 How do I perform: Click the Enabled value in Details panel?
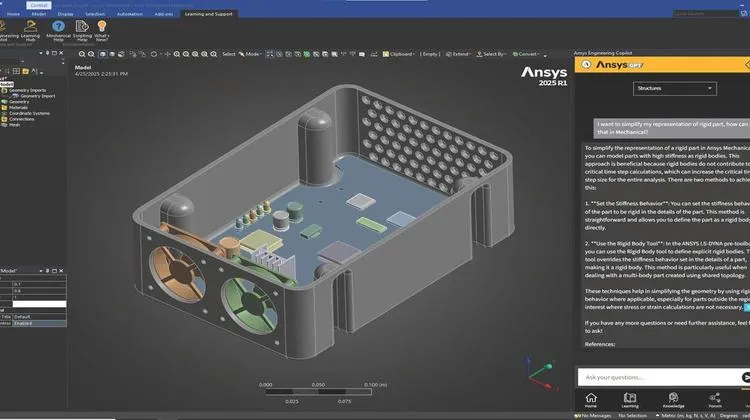pyautogui.click(x=39, y=323)
